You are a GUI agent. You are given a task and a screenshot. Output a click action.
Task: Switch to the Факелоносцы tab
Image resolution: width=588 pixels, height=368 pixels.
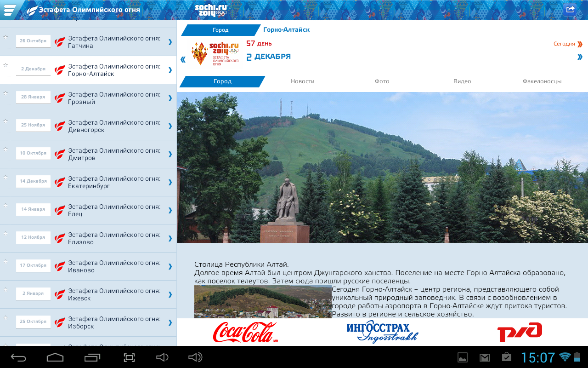click(542, 81)
